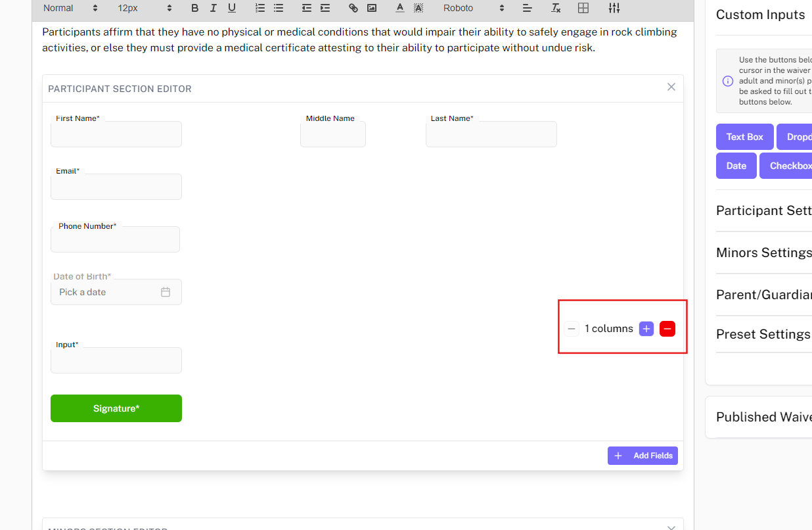This screenshot has height=530, width=812.
Task: Click the Add Fields button
Action: [x=643, y=456]
